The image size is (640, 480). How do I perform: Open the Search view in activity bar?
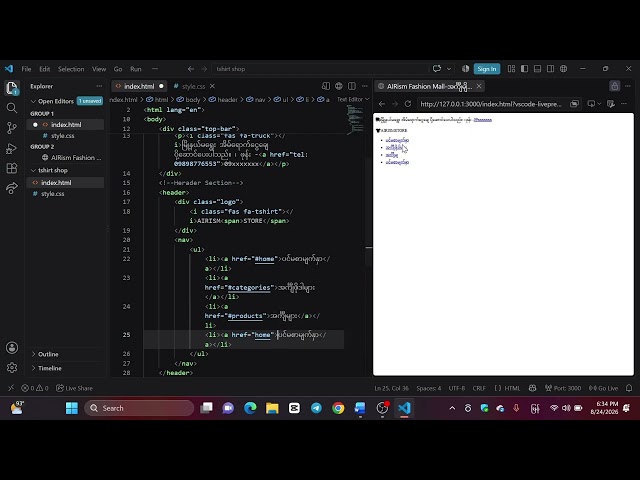(11, 108)
